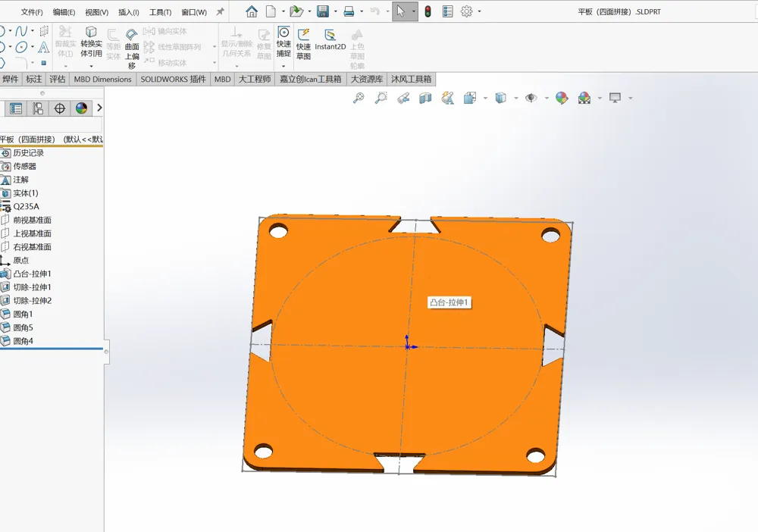The width and height of the screenshot is (758, 532).
Task: Click the Instant2D tool
Action: [x=330, y=40]
